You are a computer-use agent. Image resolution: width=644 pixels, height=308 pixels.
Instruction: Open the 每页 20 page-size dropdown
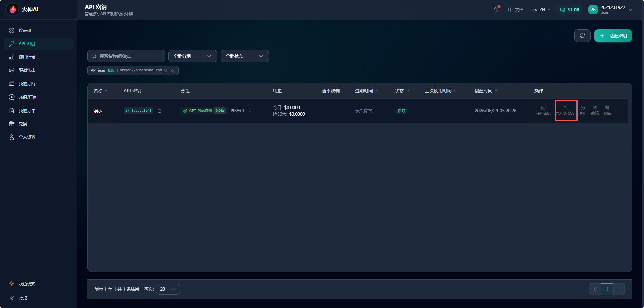(x=168, y=289)
